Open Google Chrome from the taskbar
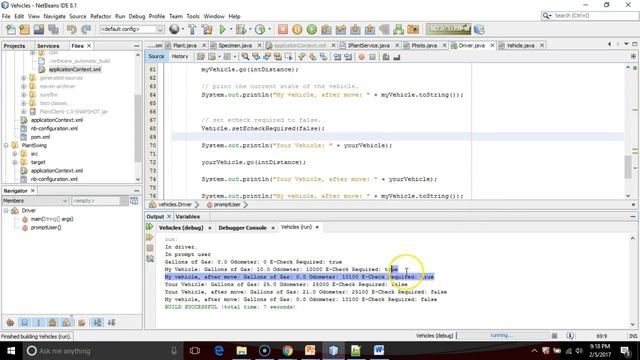The width and height of the screenshot is (640, 360). point(287,351)
